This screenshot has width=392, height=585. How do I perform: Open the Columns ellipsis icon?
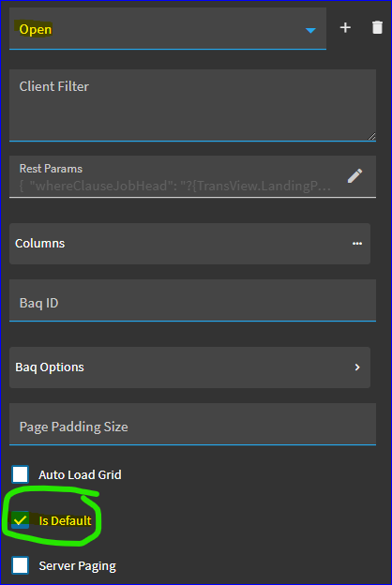click(357, 244)
